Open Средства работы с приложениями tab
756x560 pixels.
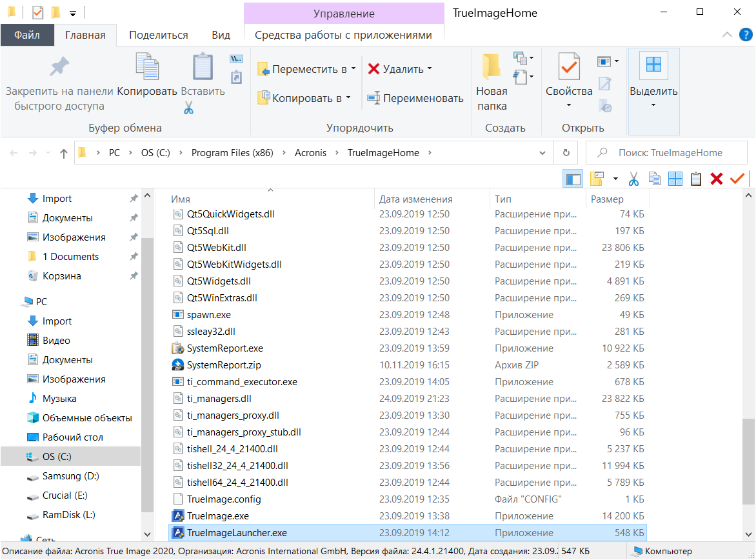[343, 35]
